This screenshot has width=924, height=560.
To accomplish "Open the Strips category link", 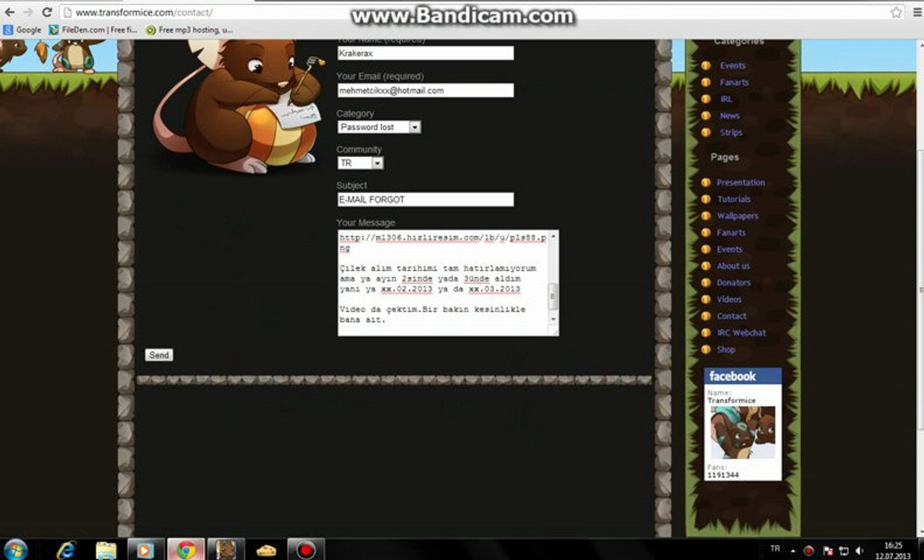I will (x=731, y=132).
